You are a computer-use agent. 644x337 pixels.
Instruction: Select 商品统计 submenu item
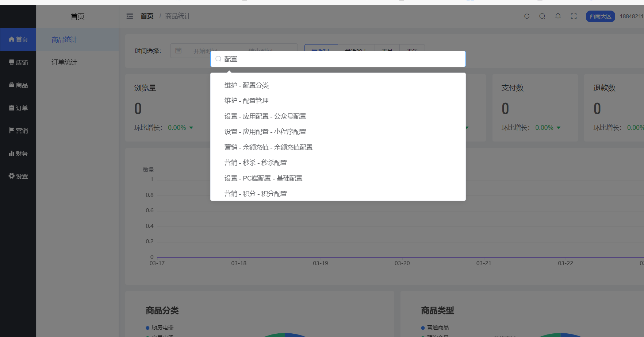coord(64,39)
